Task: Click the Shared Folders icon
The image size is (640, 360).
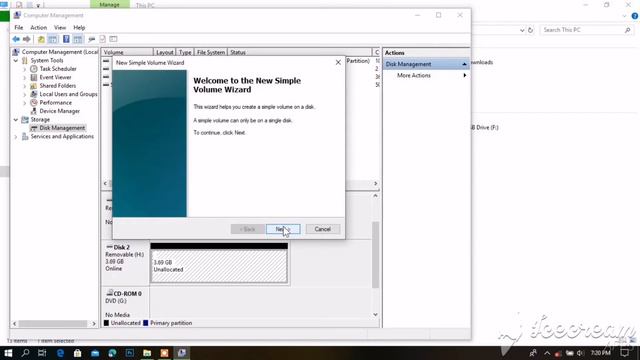Action: point(34,86)
